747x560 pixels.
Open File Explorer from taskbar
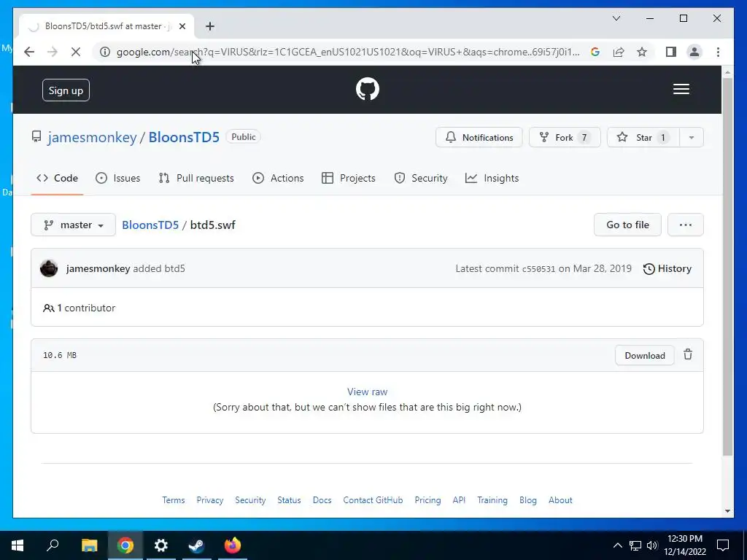[x=89, y=545]
